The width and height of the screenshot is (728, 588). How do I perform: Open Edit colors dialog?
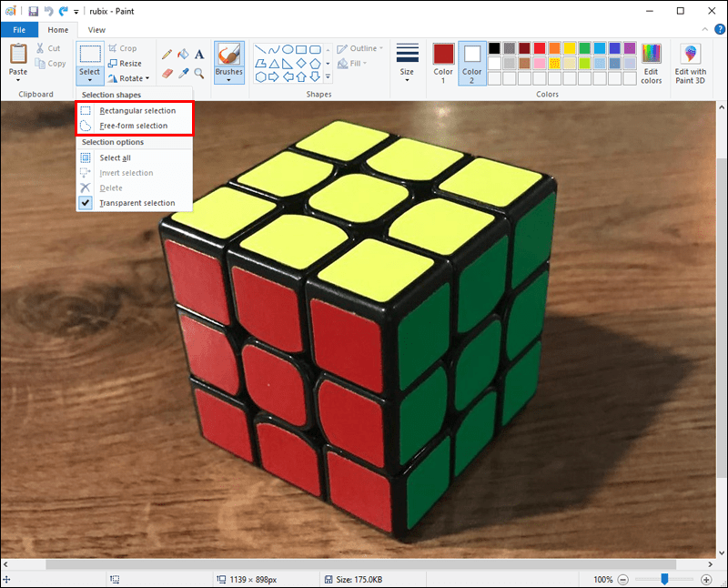tap(652, 64)
